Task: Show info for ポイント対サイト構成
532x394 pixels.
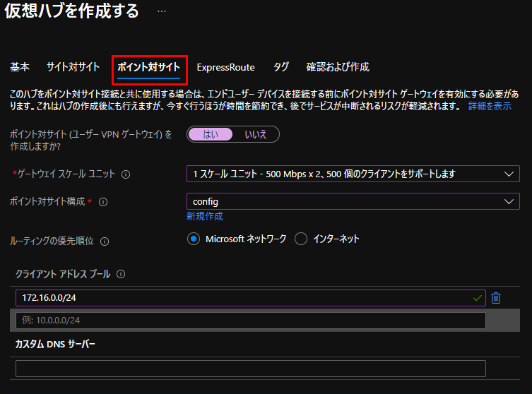Action: coord(103,202)
